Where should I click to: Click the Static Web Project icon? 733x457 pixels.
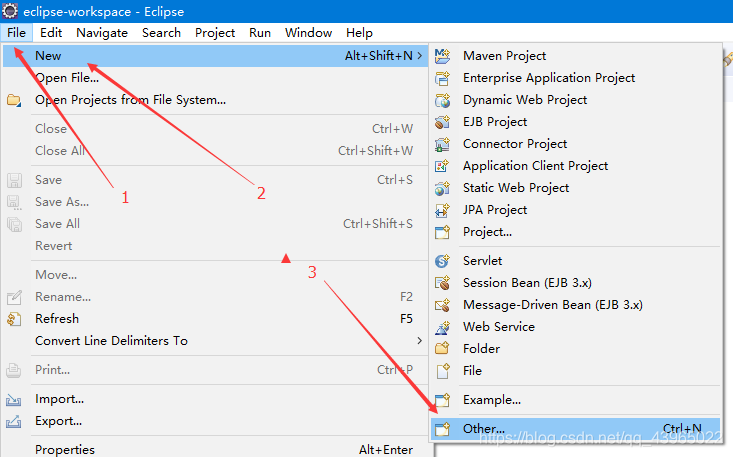[442, 188]
